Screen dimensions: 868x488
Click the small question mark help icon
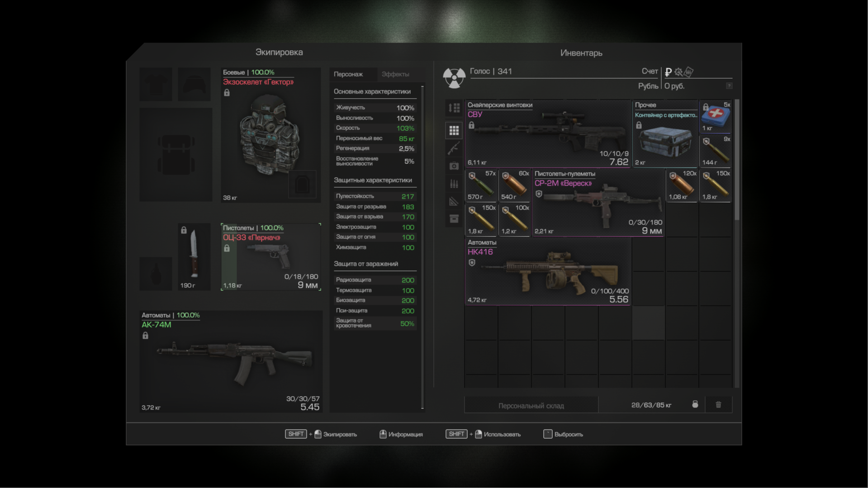(729, 85)
